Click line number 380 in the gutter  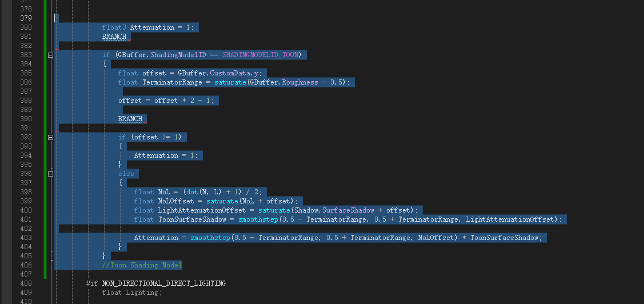click(x=26, y=27)
